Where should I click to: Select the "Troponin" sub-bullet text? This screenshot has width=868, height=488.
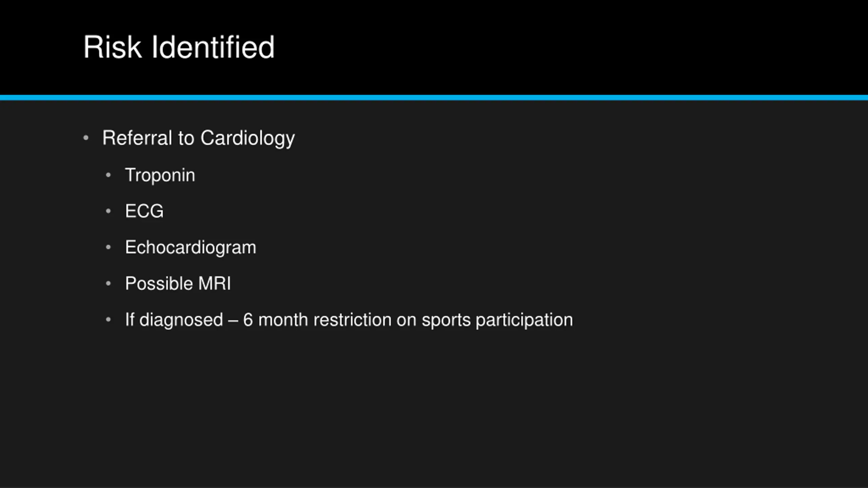click(160, 176)
